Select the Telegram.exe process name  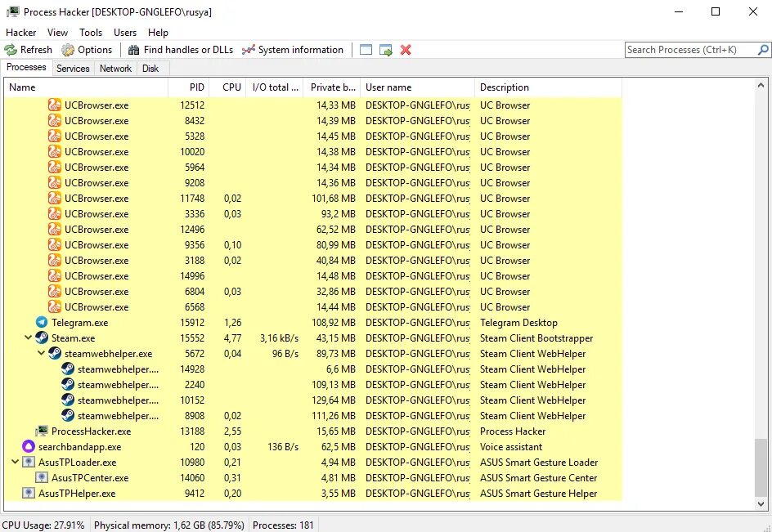pos(80,323)
